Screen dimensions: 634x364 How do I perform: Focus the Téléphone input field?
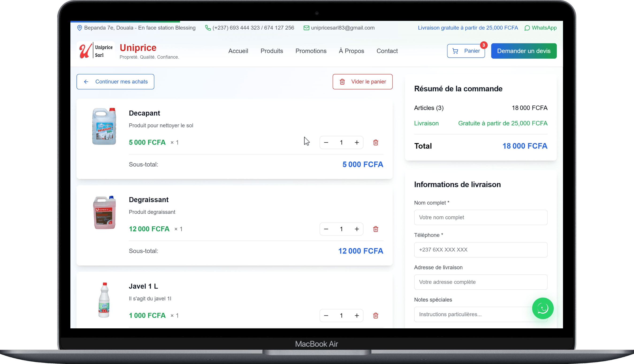click(481, 250)
